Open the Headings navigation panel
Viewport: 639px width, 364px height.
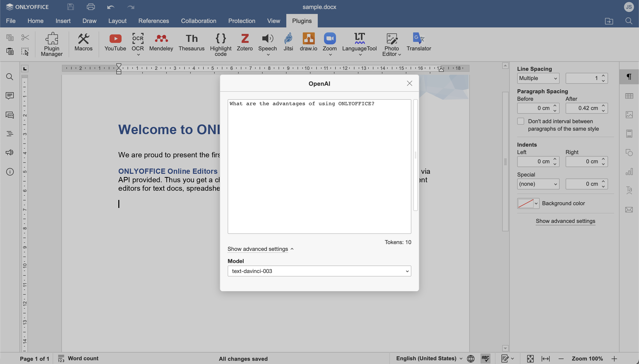(9, 134)
